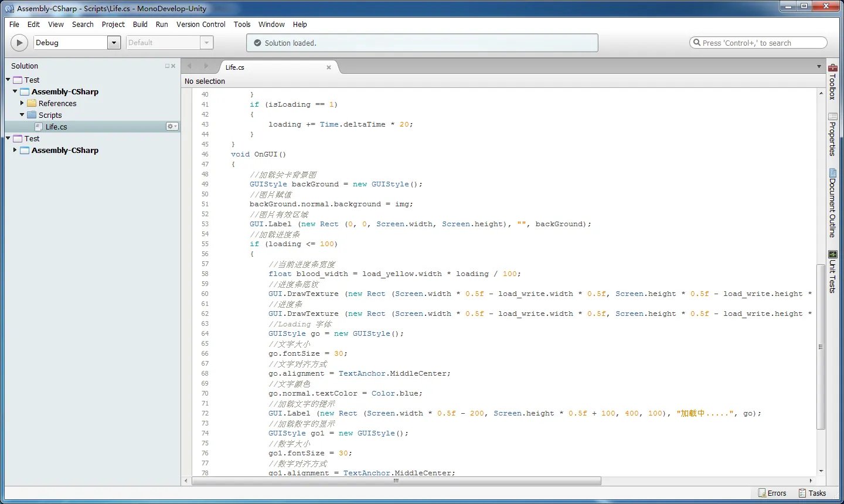Image resolution: width=844 pixels, height=504 pixels.
Task: Click the horizontal scrollbar of the editor
Action: pos(396,481)
